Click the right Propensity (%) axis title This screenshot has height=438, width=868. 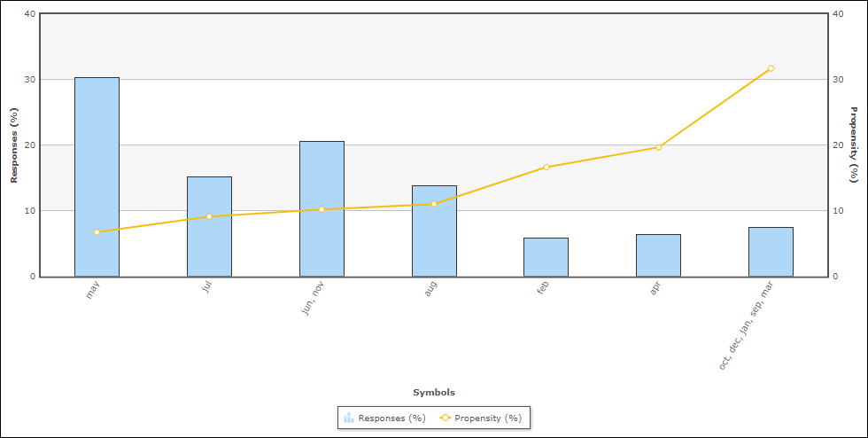855,145
